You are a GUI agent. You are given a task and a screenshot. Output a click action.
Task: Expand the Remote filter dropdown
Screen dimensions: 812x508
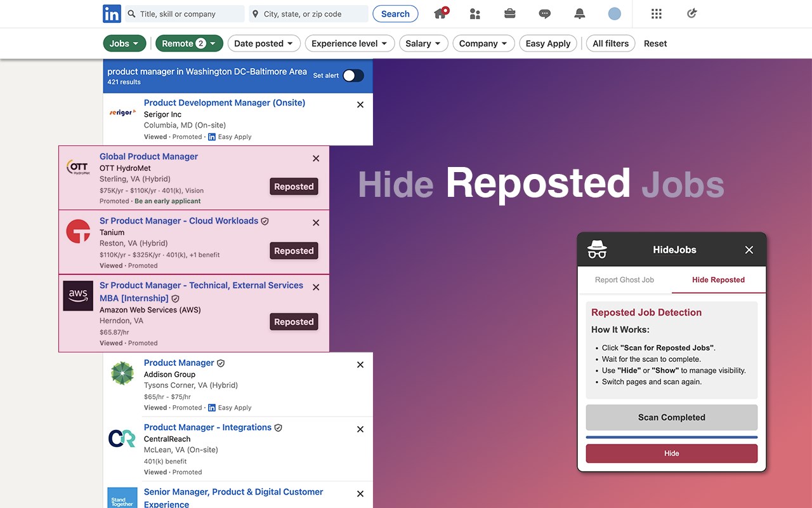(x=189, y=43)
